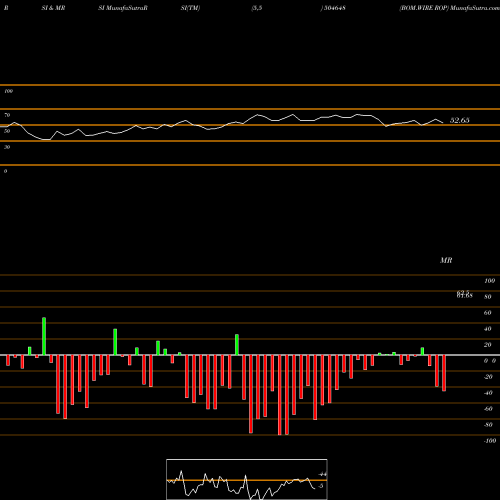
Task: Click the histogram axis label 40
Action: pyautogui.click(x=487, y=329)
